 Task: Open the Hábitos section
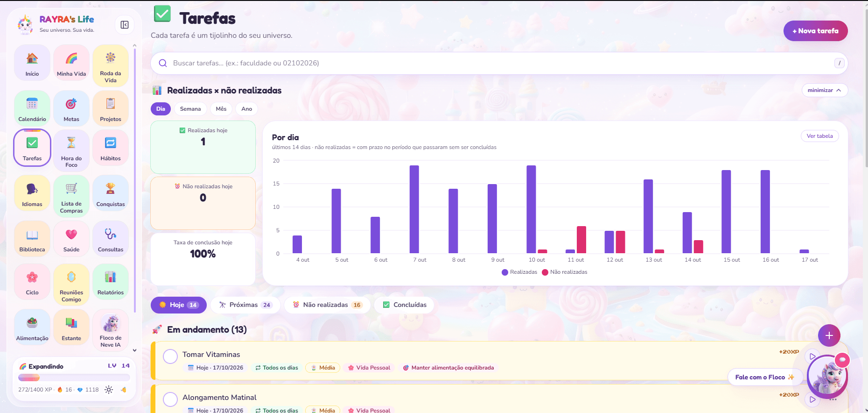pos(111,147)
